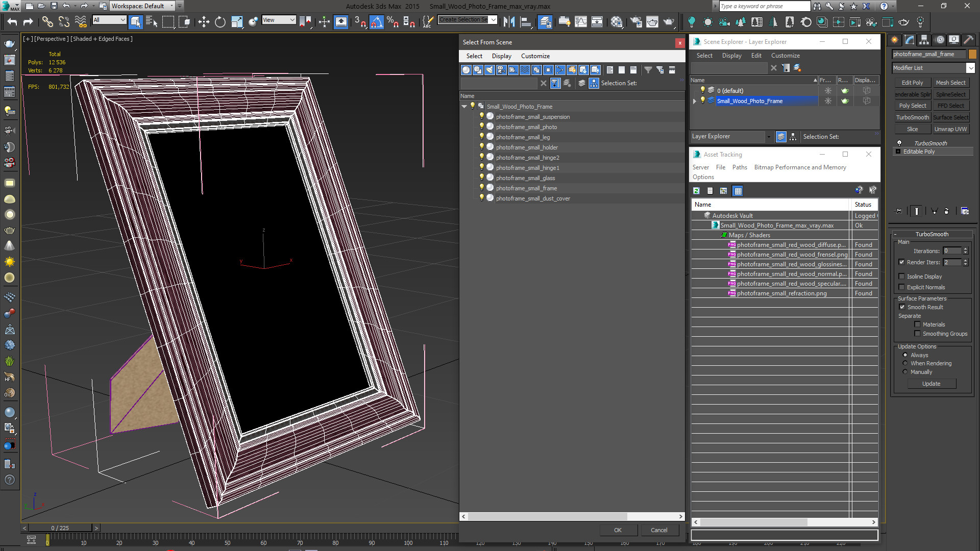Image resolution: width=980 pixels, height=551 pixels.
Task: Open Paths menu in Asset Tracking
Action: coord(740,167)
